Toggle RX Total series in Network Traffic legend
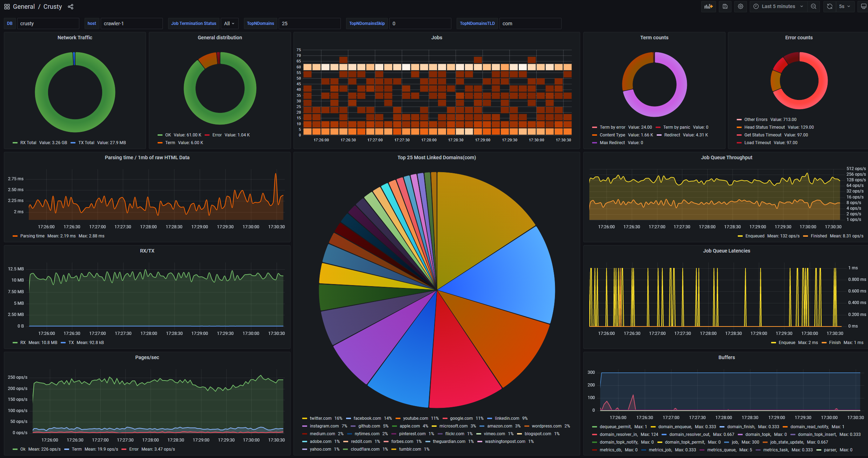 [x=28, y=143]
